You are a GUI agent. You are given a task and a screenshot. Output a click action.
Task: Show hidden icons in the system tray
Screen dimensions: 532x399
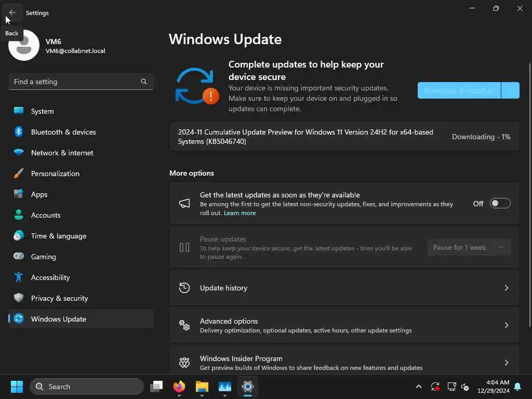pyautogui.click(x=419, y=387)
